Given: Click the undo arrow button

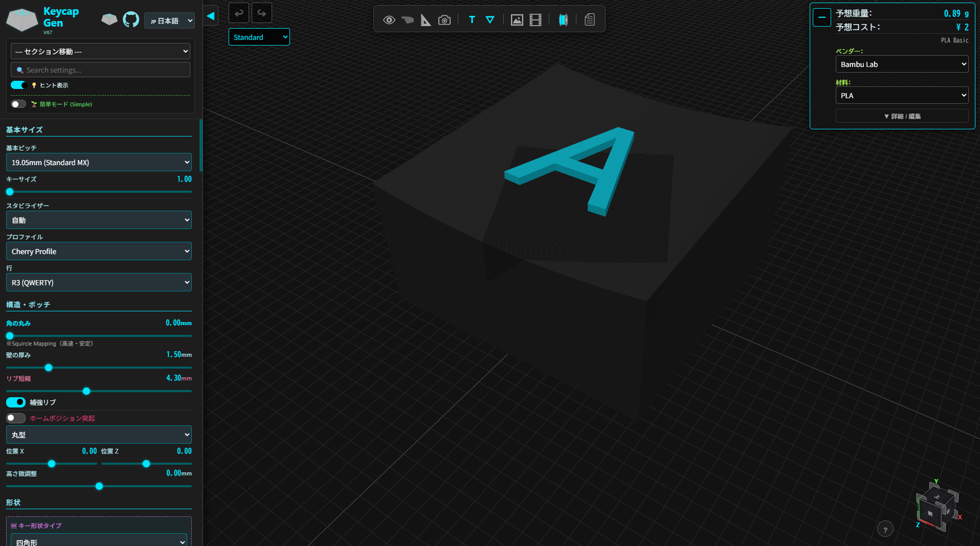Looking at the screenshot, I should [239, 13].
